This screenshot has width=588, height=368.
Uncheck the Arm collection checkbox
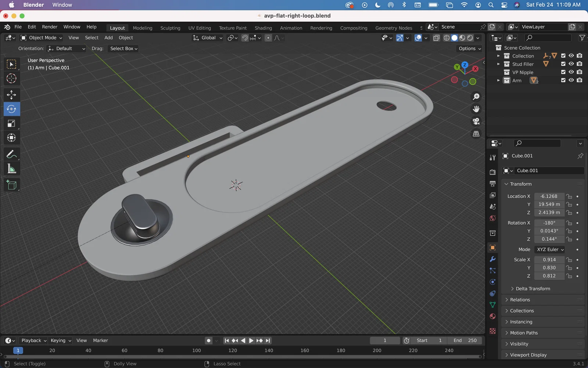pyautogui.click(x=563, y=80)
